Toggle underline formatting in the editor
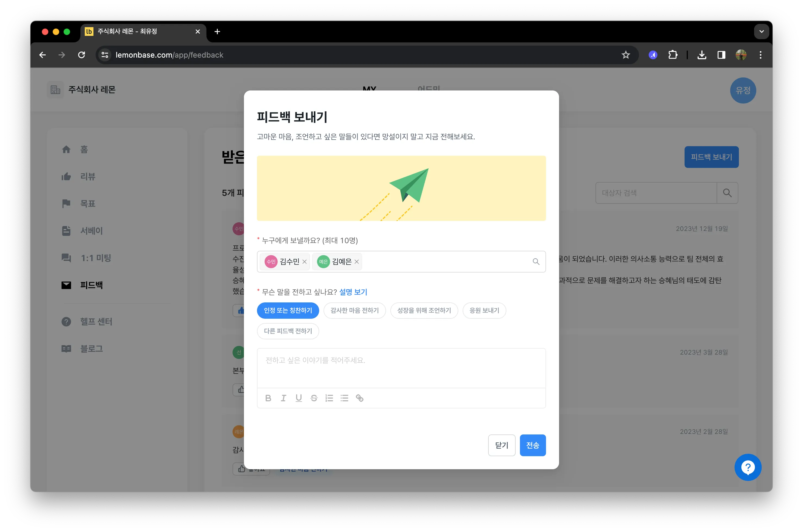This screenshot has width=803, height=532. (x=299, y=398)
